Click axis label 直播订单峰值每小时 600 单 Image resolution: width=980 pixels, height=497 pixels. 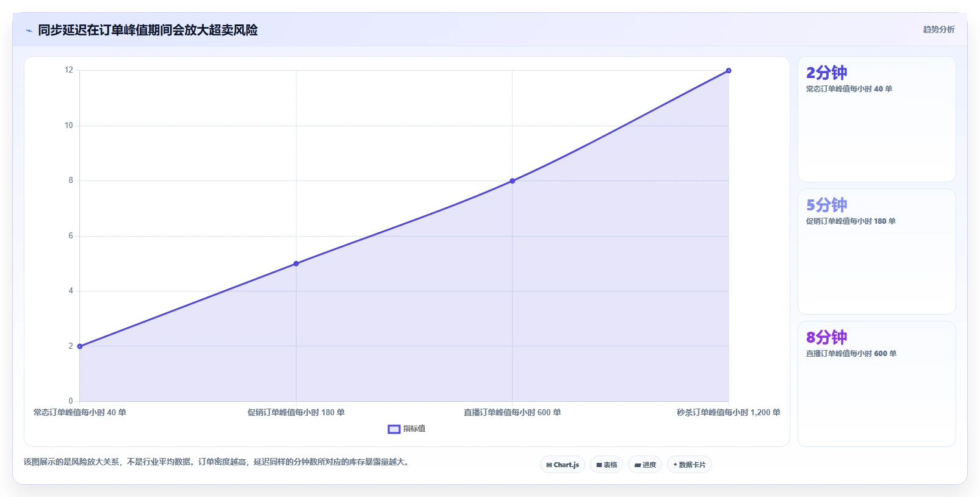[x=513, y=412]
